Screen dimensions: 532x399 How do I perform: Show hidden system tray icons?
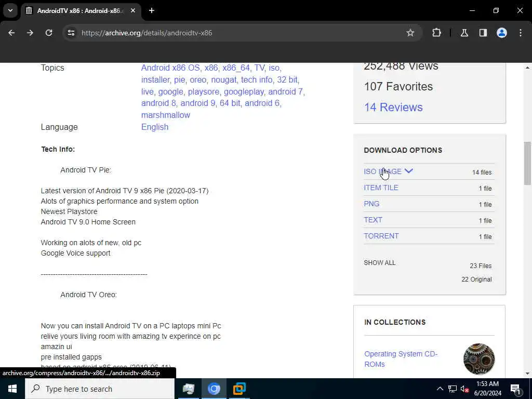pyautogui.click(x=440, y=389)
